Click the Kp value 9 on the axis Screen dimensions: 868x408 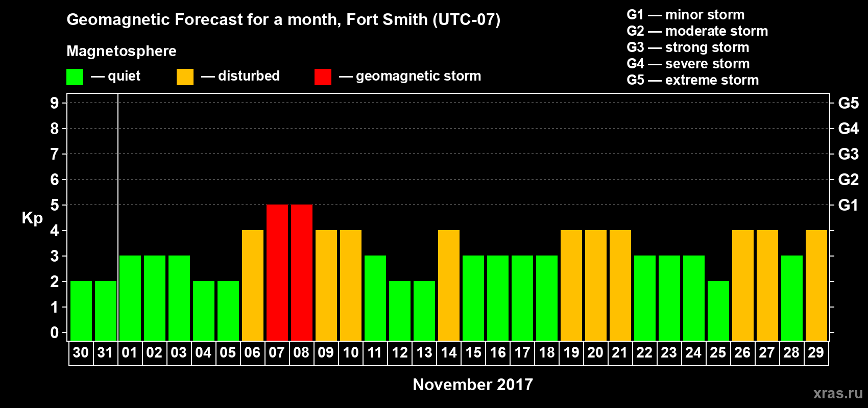(x=55, y=103)
